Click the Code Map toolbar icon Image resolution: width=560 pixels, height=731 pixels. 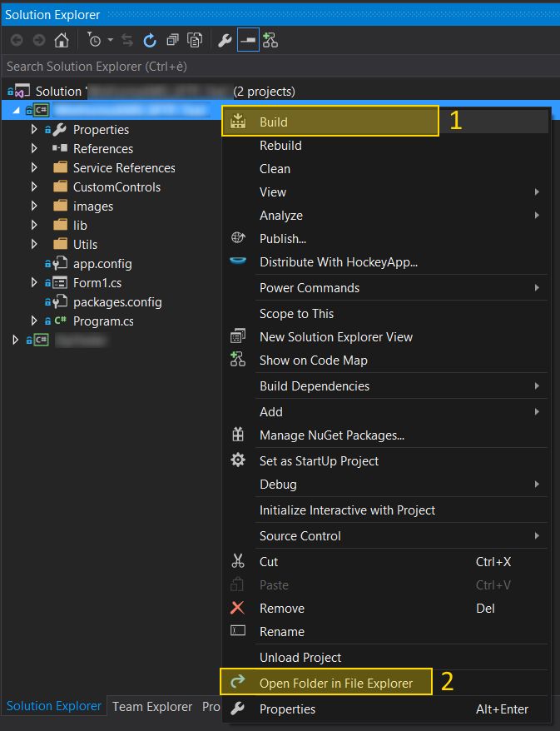pyautogui.click(x=270, y=41)
